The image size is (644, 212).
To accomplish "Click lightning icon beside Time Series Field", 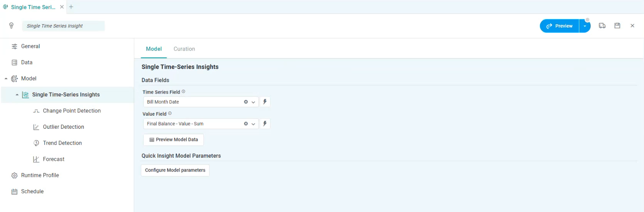I will [x=265, y=102].
